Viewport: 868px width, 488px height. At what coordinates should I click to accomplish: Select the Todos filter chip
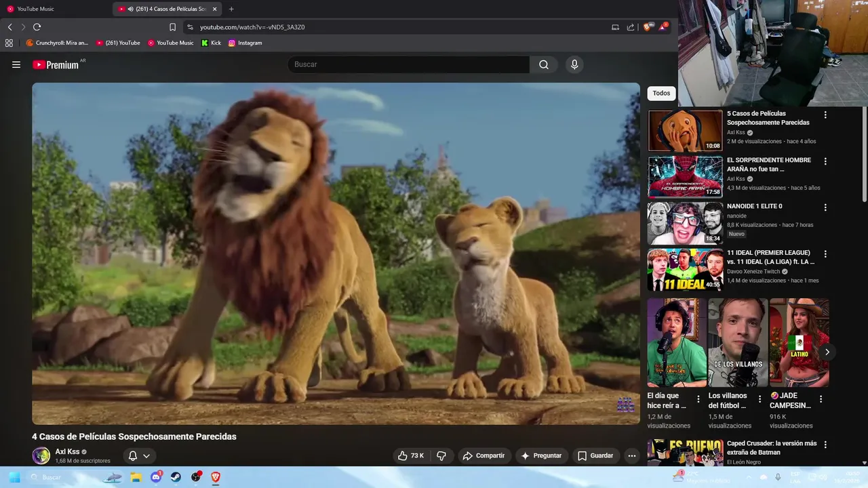click(x=661, y=93)
